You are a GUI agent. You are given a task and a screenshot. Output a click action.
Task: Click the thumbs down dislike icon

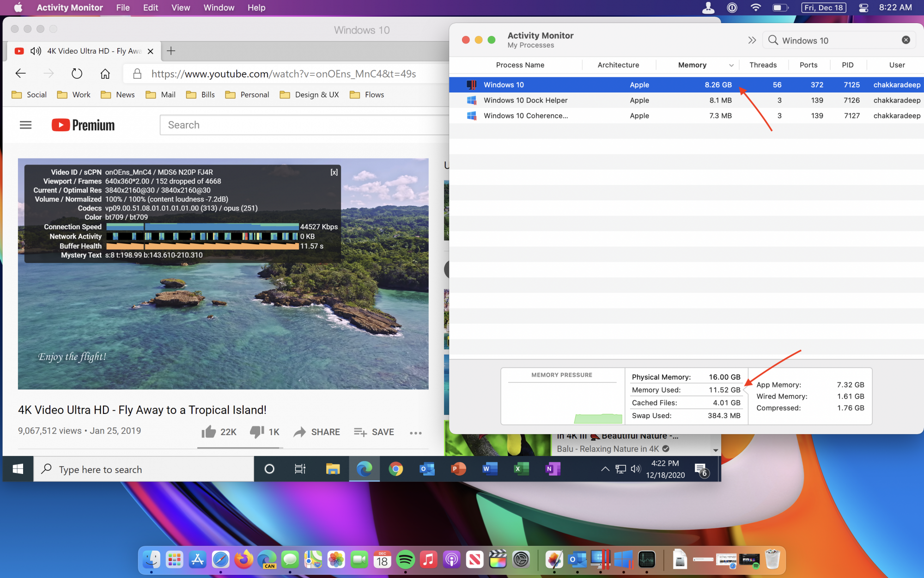point(257,432)
